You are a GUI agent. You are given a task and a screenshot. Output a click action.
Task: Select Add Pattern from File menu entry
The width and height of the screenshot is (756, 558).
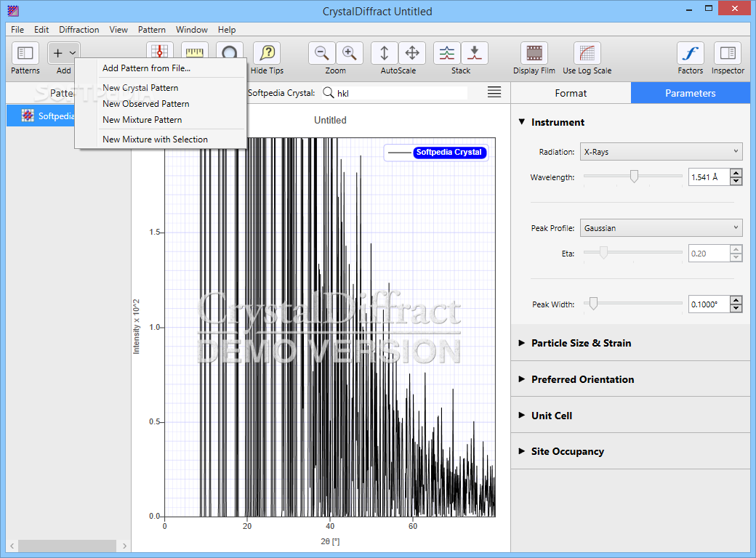(146, 68)
